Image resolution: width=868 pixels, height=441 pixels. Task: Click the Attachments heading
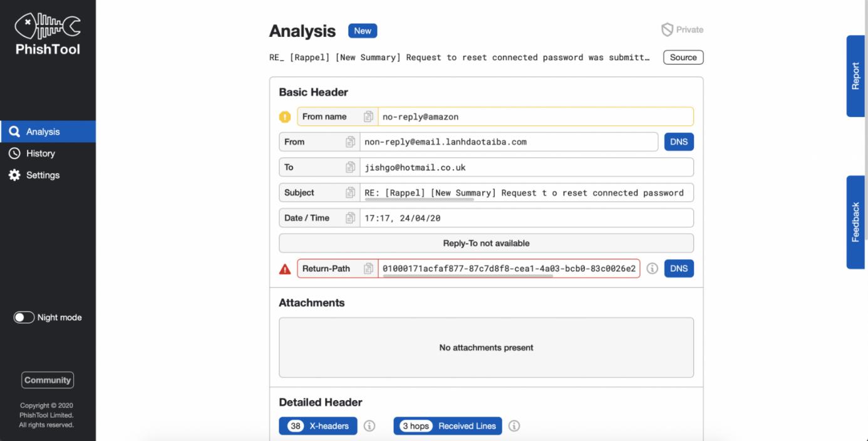(x=311, y=303)
